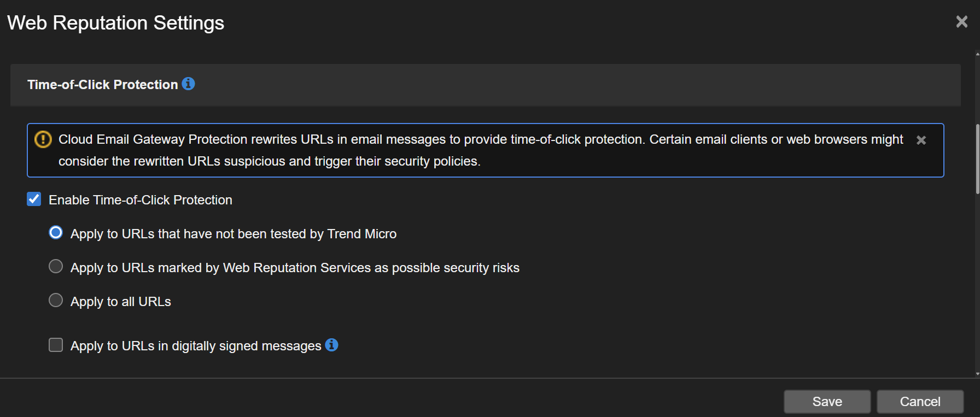Uncheck the Enable Time-of-Click Protection checkbox
The width and height of the screenshot is (980, 417).
pos(34,199)
